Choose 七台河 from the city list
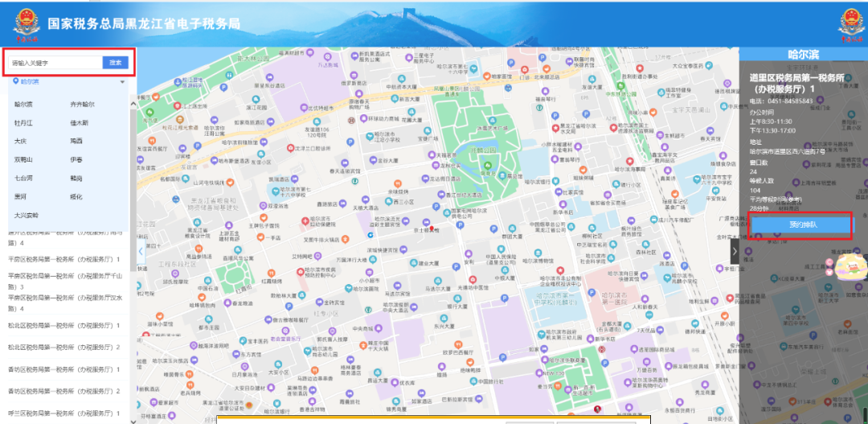Image resolution: width=868 pixels, height=424 pixels. (x=24, y=178)
